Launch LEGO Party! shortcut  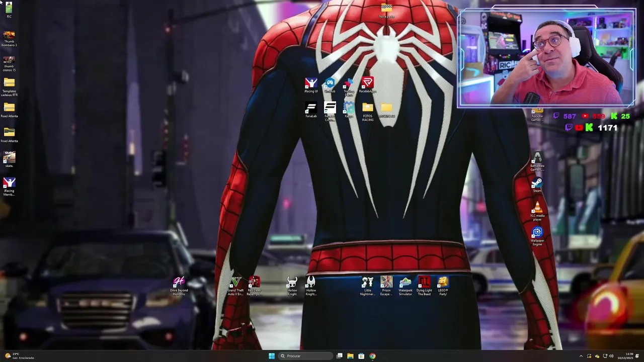(443, 286)
